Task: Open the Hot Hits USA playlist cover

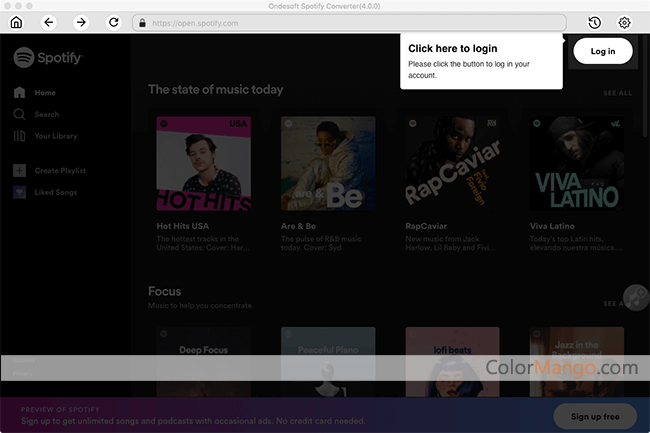Action: click(x=204, y=163)
